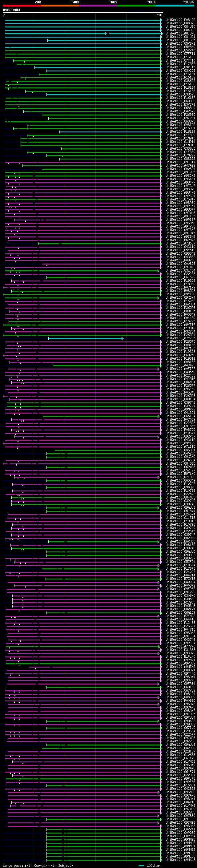Viewport: 197px width, 868px height.
Task: Select the UniRef100_P16137 label
Action: tap(180, 98)
